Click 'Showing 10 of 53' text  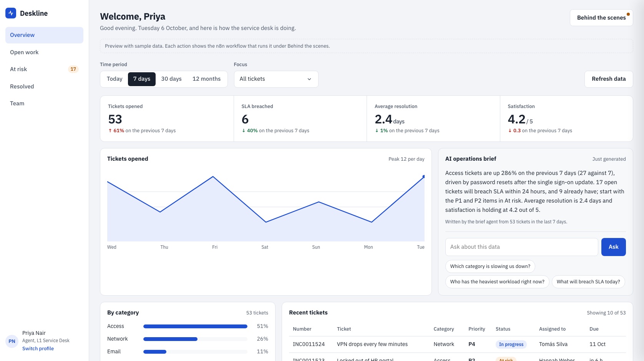(x=606, y=313)
